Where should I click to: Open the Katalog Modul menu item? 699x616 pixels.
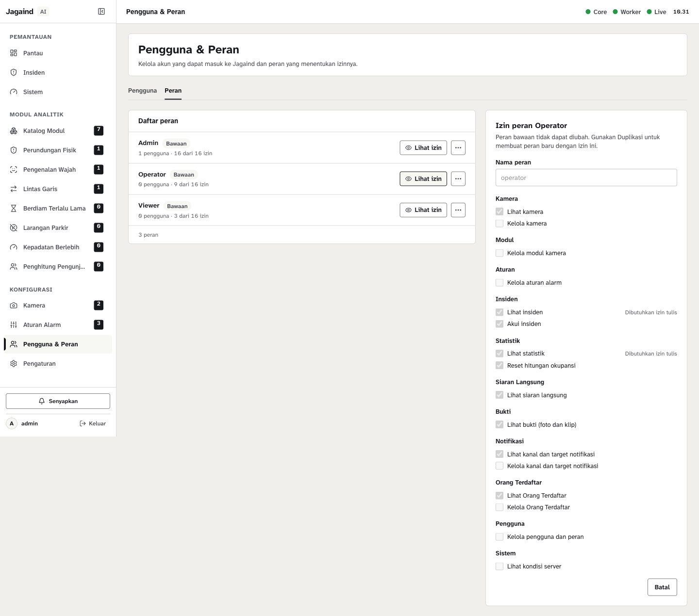pyautogui.click(x=58, y=130)
